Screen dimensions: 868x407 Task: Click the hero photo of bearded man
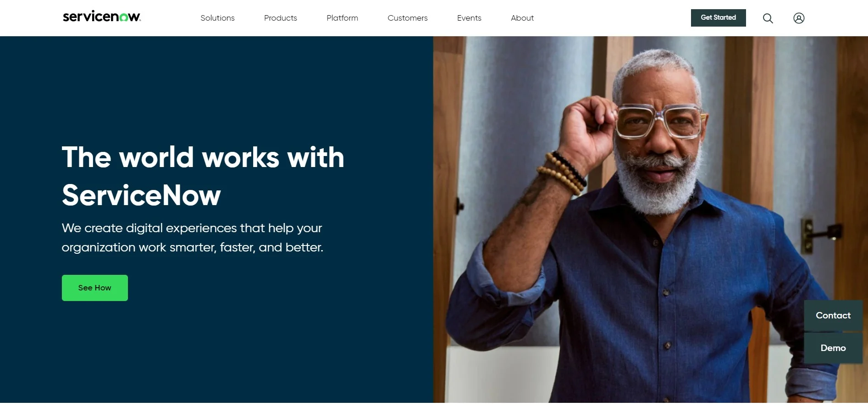[x=650, y=220]
